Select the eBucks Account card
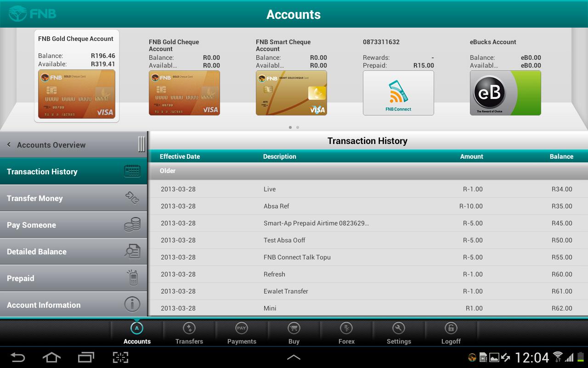The width and height of the screenshot is (588, 368). coord(505,76)
